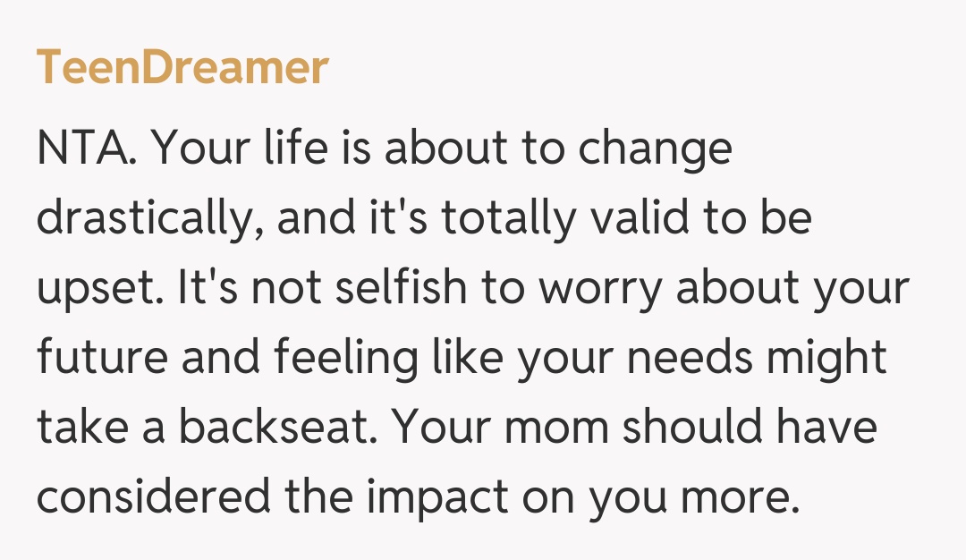Screen dimensions: 966x560
Task: Open the TeenDreamer user profile link
Action: click(x=182, y=68)
